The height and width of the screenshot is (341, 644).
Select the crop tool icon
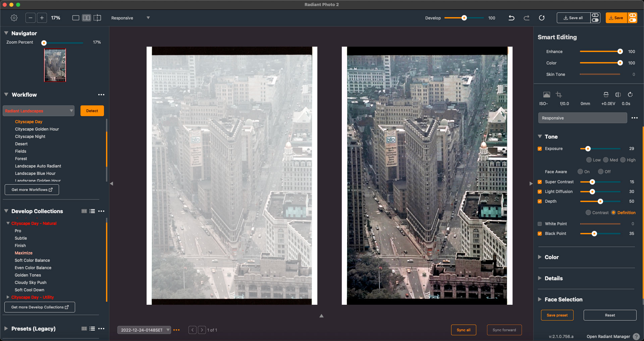(x=559, y=95)
